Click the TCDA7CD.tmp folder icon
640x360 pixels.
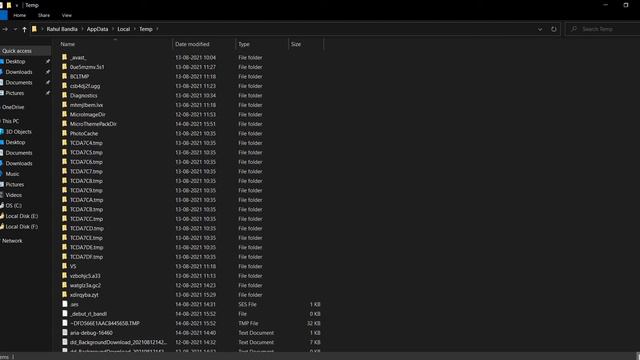(64, 228)
